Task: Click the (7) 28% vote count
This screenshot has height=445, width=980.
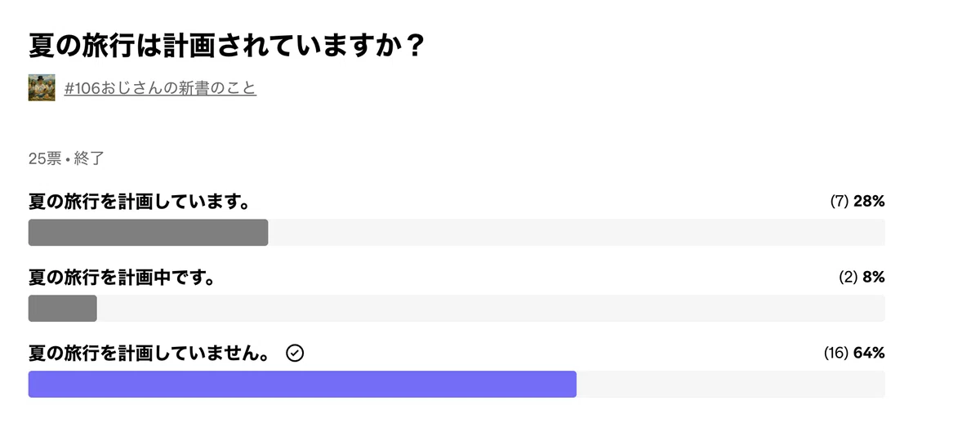Action: pyautogui.click(x=857, y=202)
